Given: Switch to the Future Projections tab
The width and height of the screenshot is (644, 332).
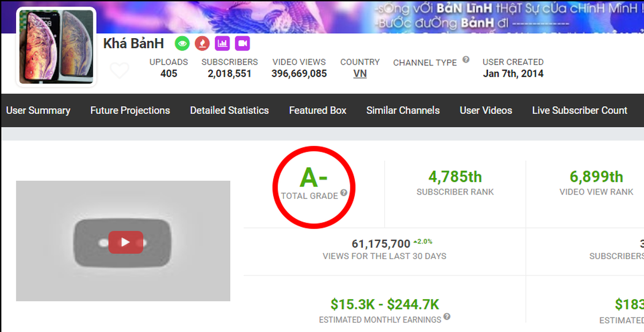Looking at the screenshot, I should pos(130,110).
